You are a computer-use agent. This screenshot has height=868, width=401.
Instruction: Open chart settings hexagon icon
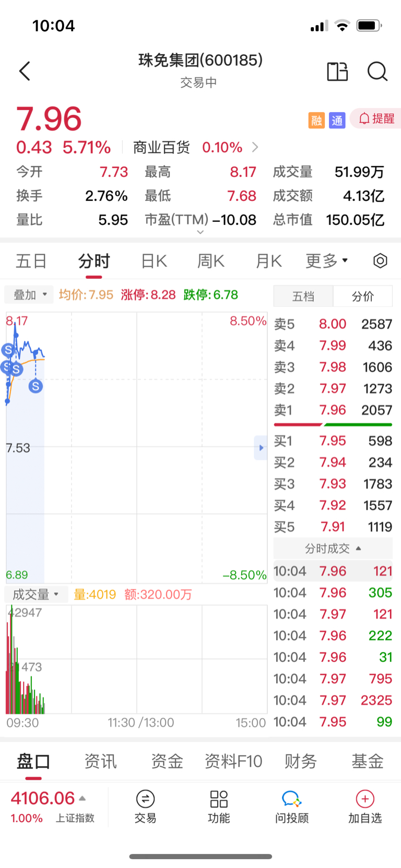click(x=380, y=260)
